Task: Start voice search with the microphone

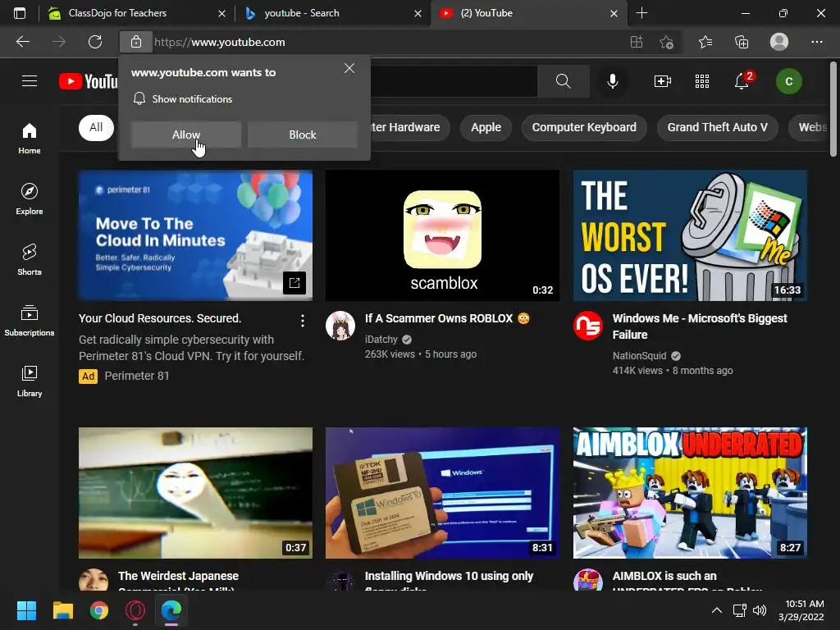Action: pyautogui.click(x=612, y=81)
